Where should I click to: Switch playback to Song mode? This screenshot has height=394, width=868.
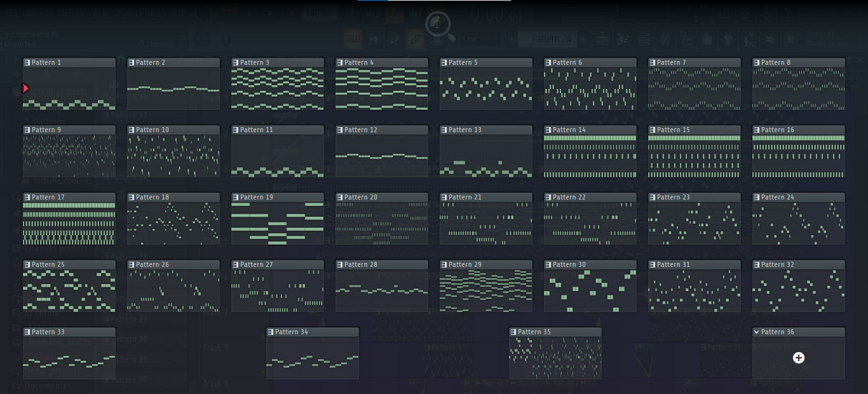pos(229,10)
